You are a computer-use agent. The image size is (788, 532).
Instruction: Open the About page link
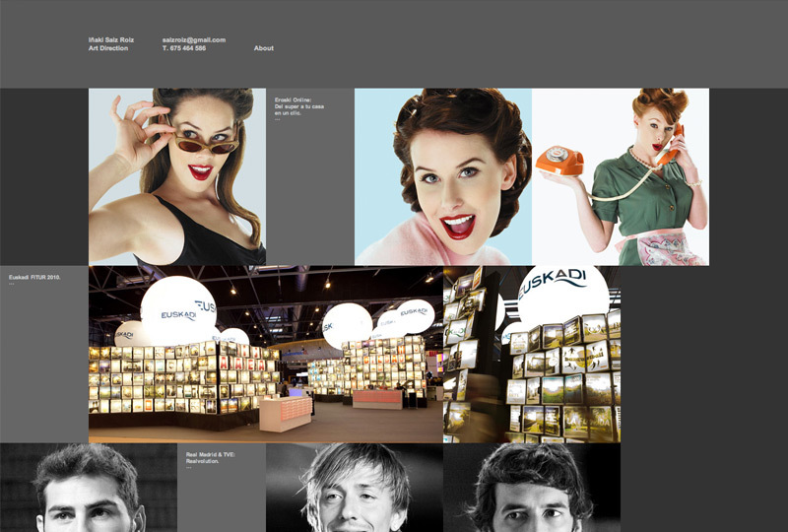point(263,48)
